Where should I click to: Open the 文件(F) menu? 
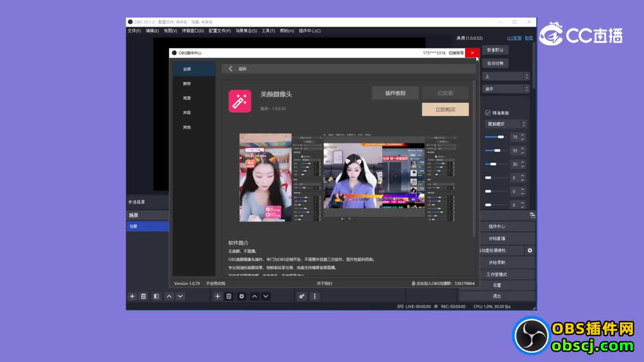click(134, 31)
